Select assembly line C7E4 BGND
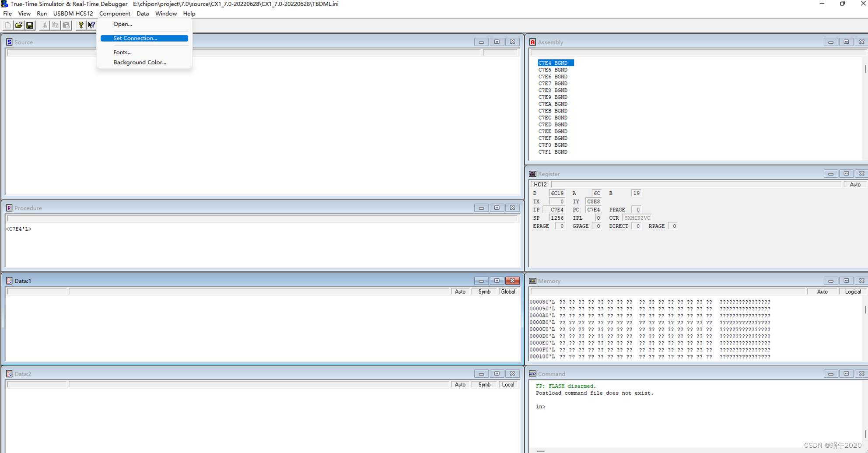Image resolution: width=868 pixels, height=453 pixels. coord(556,63)
